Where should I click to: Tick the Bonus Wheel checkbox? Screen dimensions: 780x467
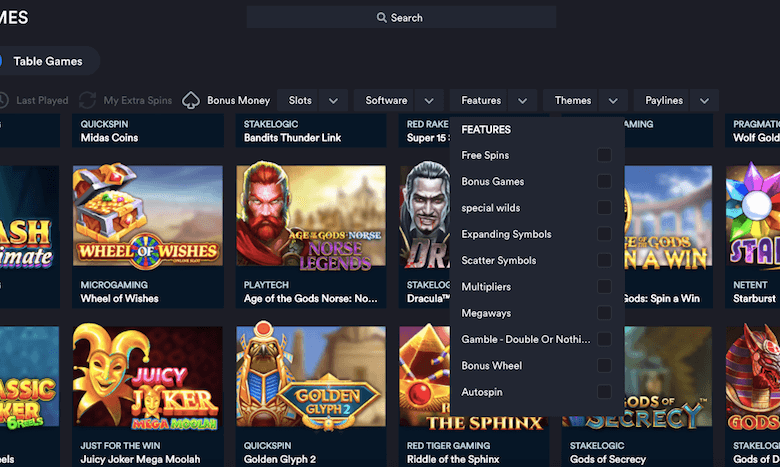tap(604, 366)
